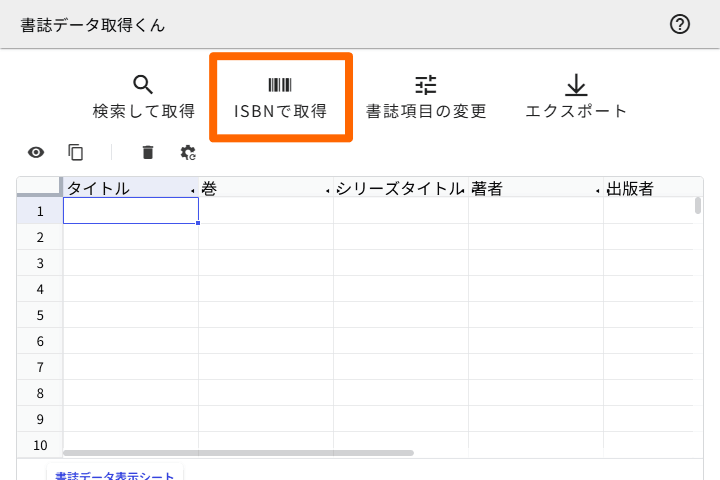The height and width of the screenshot is (480, 720).
Task: Click the copy icon in toolbar
Action: [76, 152]
